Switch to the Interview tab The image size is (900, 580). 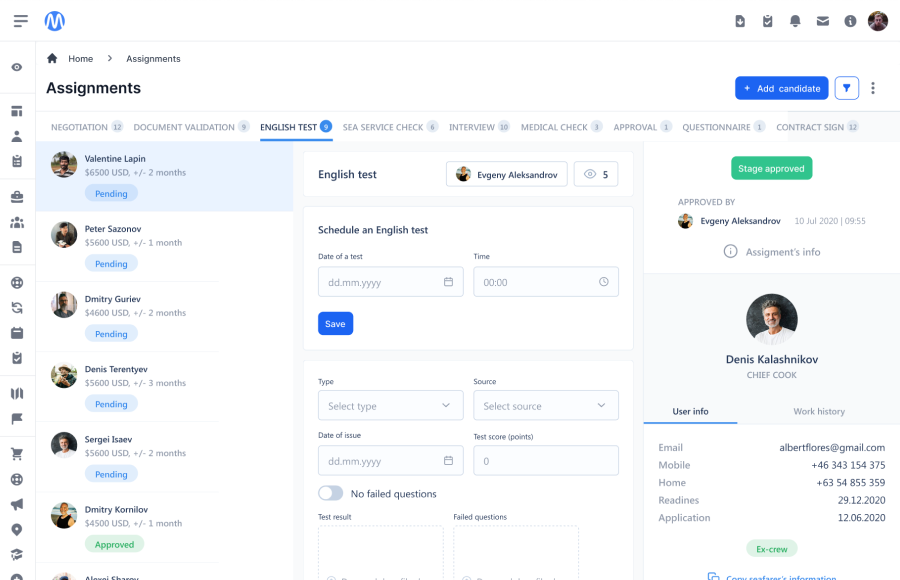coord(479,127)
